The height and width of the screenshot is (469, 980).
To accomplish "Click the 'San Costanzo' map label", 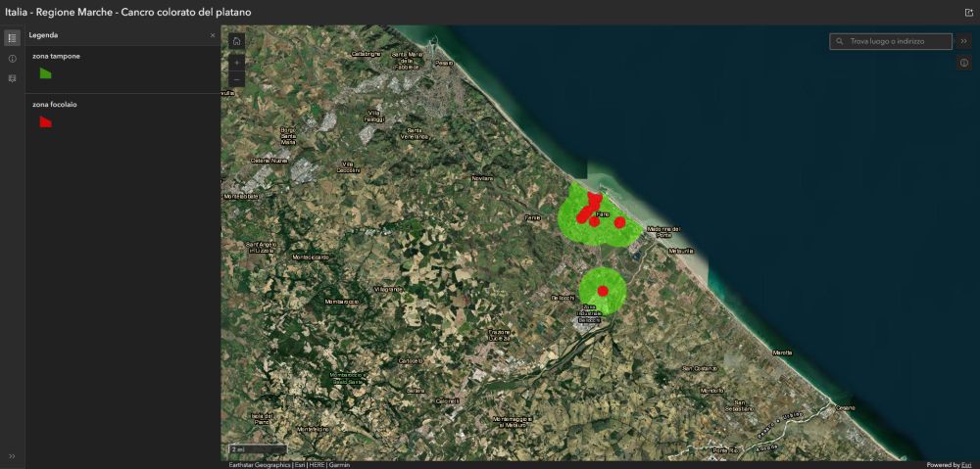I will click(700, 368).
